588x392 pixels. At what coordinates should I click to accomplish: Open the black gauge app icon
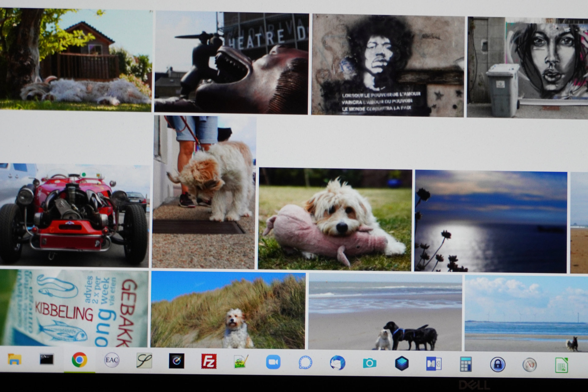coord(177,361)
